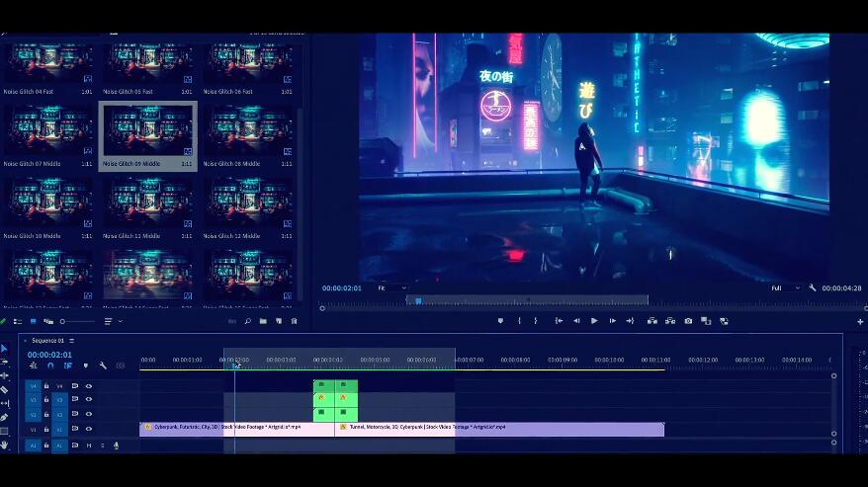Image resolution: width=868 pixels, height=487 pixels.
Task: Open the Sequence 01 panel menu
Action: (x=71, y=341)
